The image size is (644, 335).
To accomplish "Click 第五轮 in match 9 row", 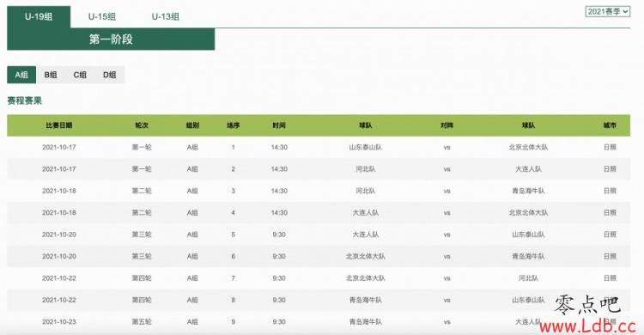I will click(x=142, y=321).
